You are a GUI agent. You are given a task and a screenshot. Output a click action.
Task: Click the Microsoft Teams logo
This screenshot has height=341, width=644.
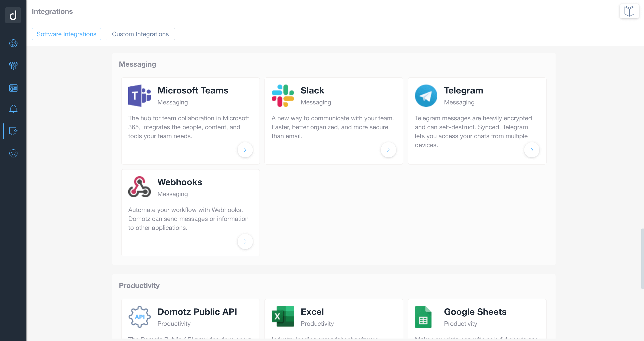[139, 96]
